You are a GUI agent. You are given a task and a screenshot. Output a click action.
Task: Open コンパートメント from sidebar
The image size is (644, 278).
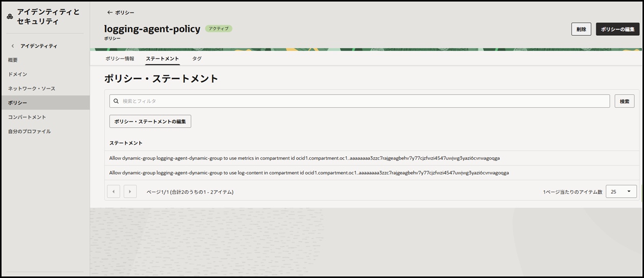27,118
